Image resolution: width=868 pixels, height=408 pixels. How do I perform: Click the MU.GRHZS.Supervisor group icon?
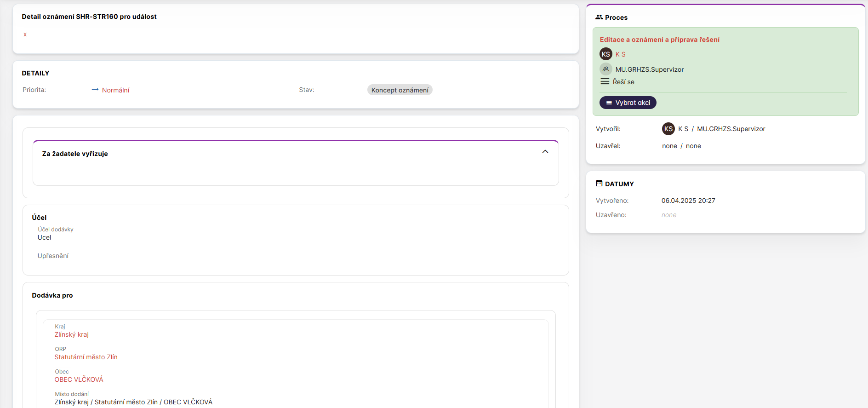click(605, 69)
